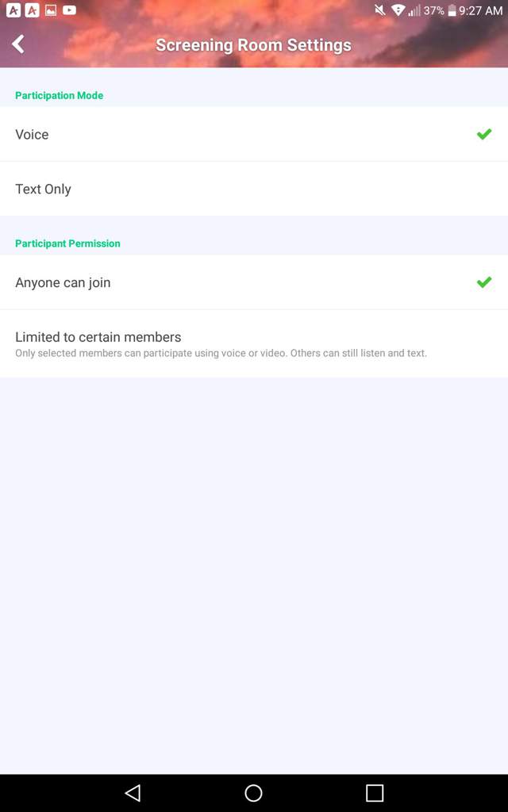508x812 pixels.
Task: Click green checkmark beside Voice
Action: tap(484, 134)
